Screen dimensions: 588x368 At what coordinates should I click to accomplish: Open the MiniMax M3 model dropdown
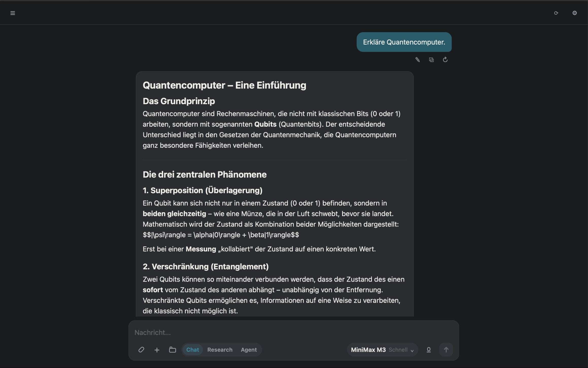[x=382, y=350]
